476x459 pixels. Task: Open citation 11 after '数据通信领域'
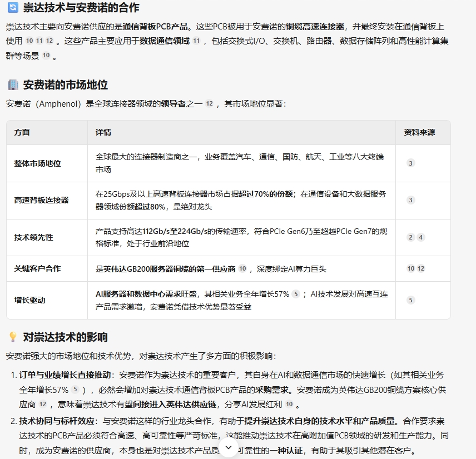(x=196, y=41)
